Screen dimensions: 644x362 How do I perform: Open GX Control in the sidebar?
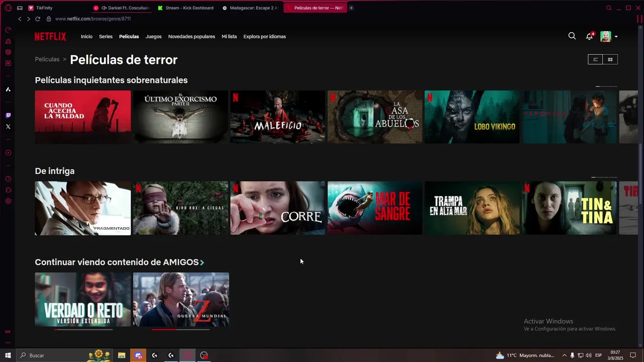[8, 331]
